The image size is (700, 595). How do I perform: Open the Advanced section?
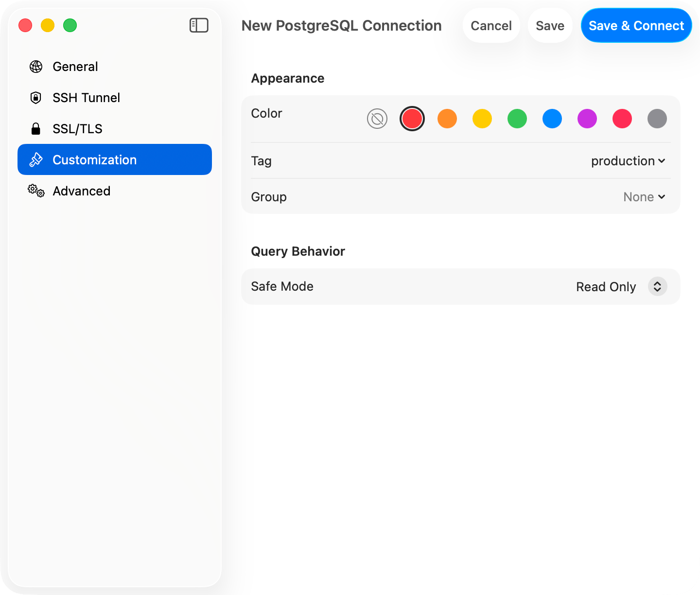point(115,191)
